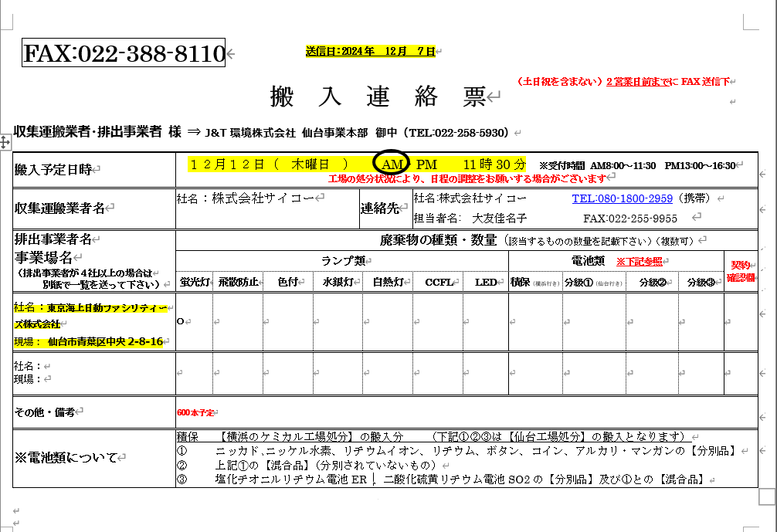Click the highlighted 東京海上日動 company name
777x532 pixels.
click(x=89, y=314)
